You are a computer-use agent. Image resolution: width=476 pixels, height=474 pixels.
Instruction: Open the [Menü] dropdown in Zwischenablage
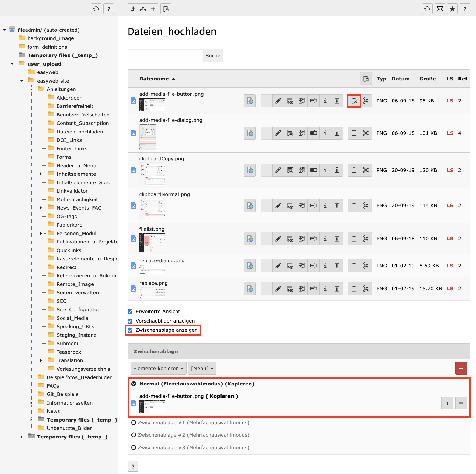pos(202,368)
